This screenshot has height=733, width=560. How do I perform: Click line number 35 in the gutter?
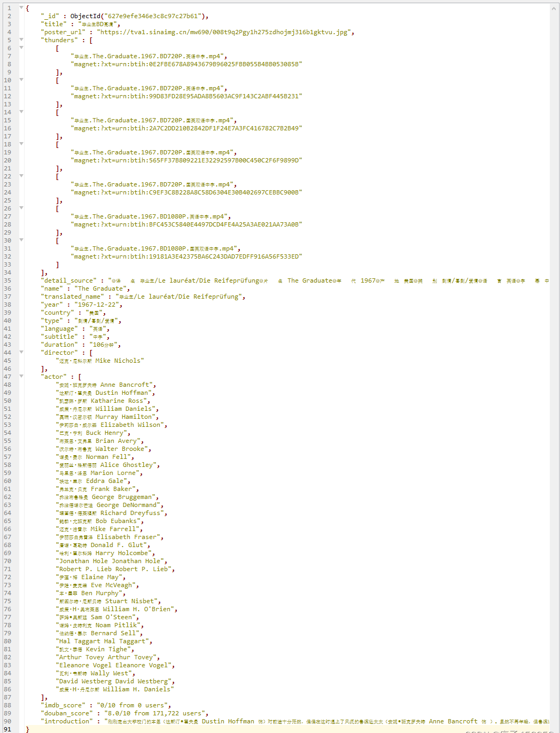[x=7, y=280]
